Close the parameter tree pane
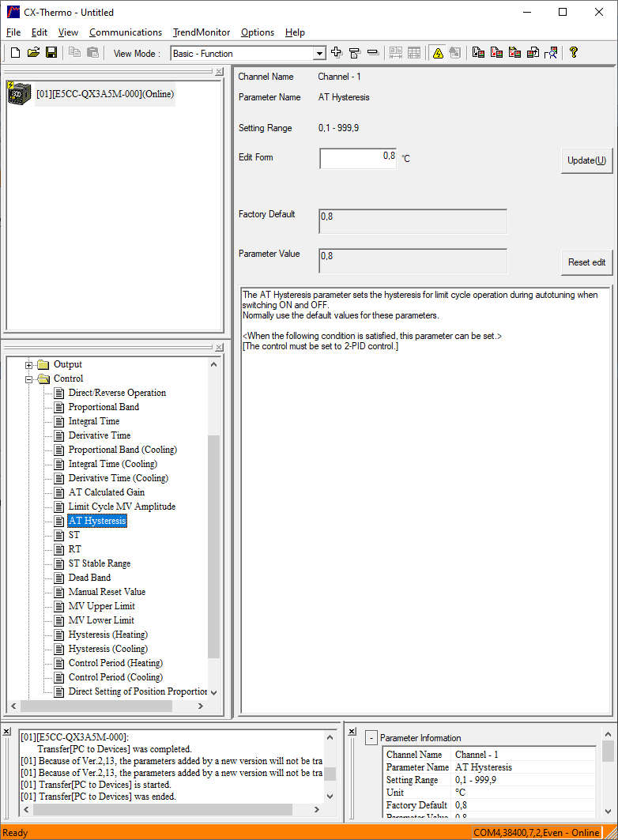This screenshot has height=840, width=618. tap(219, 348)
